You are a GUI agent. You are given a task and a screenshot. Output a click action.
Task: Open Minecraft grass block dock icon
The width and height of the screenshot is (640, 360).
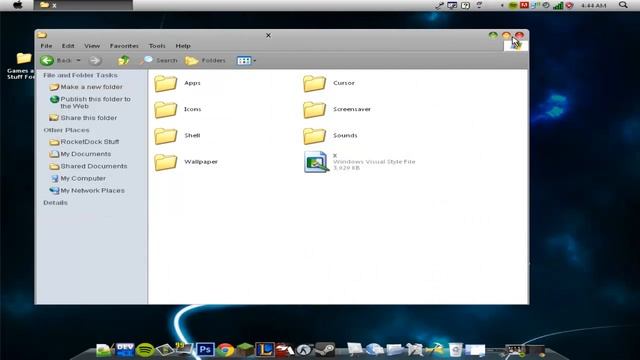tap(245, 349)
